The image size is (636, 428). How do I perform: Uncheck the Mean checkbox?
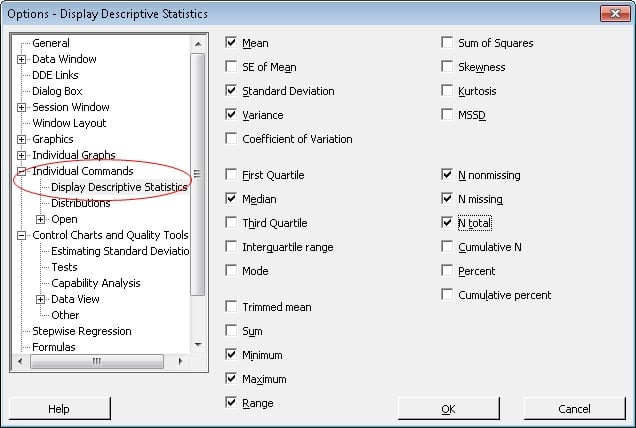[x=232, y=43]
